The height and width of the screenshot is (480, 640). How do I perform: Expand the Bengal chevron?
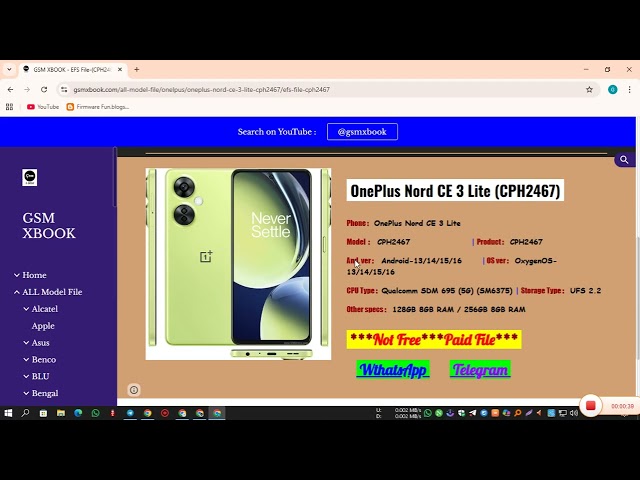point(26,393)
